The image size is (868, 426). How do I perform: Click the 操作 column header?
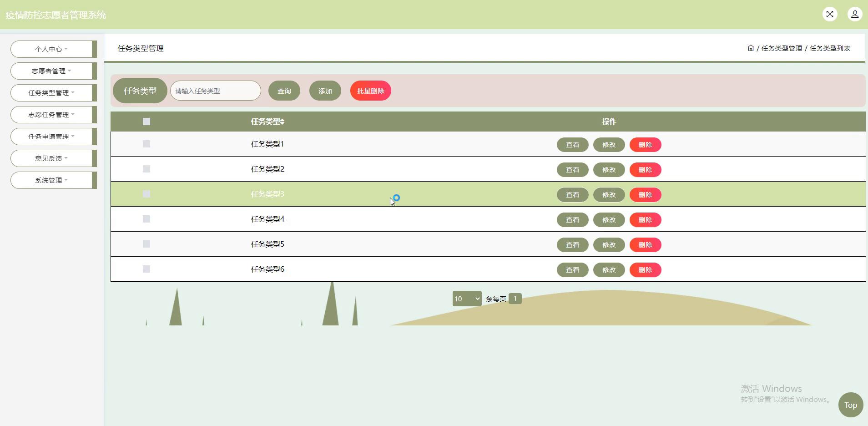(x=609, y=122)
